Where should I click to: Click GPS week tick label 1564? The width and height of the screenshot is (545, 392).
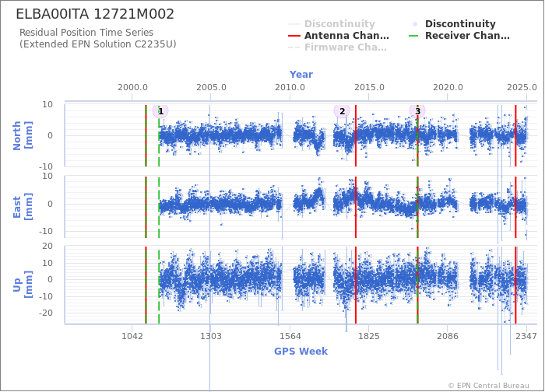click(290, 336)
